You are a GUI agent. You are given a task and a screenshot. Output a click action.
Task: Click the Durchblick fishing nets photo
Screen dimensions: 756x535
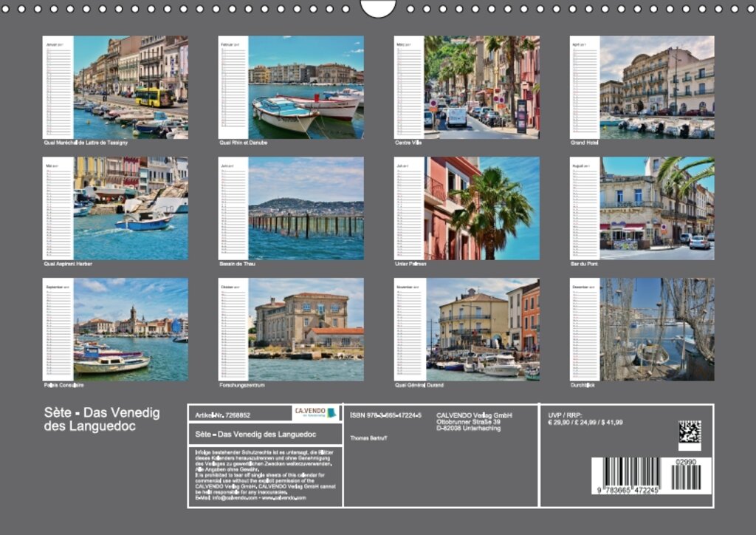point(656,330)
